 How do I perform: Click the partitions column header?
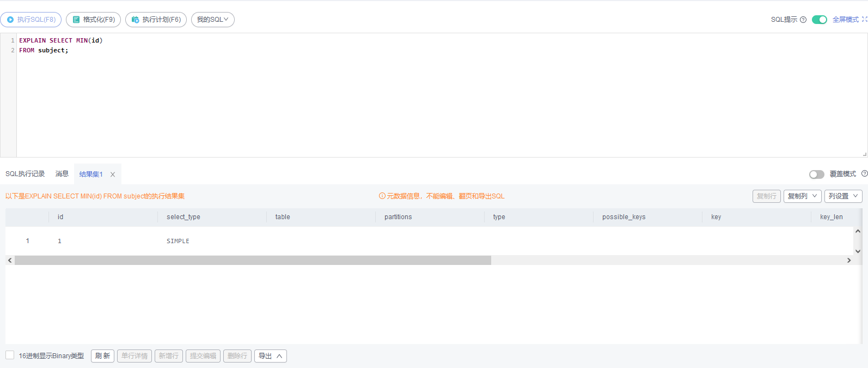tap(430, 217)
